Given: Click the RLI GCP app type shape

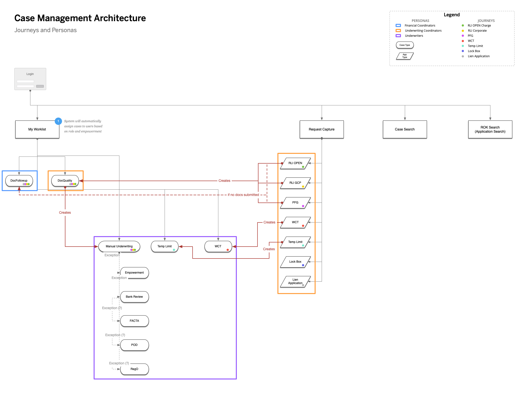Looking at the screenshot, I should 295,183.
